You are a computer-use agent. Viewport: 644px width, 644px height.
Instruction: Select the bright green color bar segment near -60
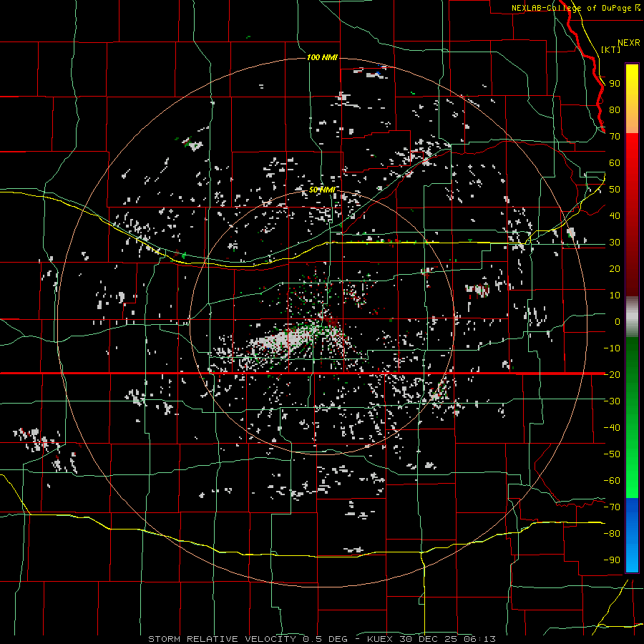coord(632,481)
